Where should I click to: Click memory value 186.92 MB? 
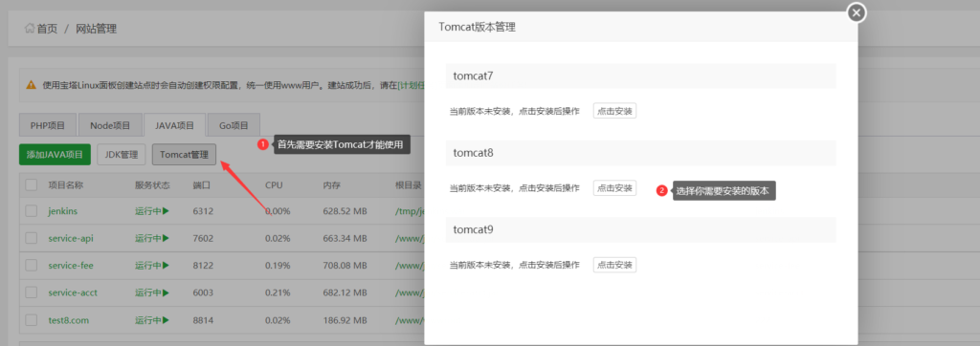pyautogui.click(x=345, y=320)
